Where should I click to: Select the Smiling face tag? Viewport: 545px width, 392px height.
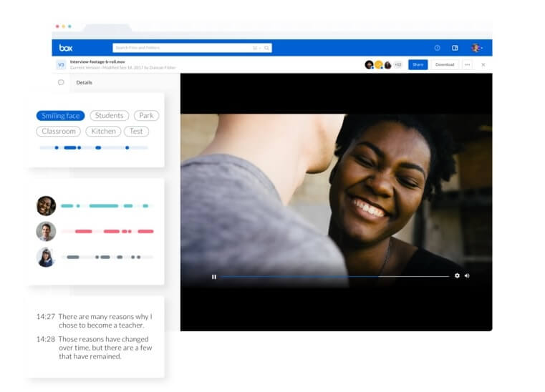coord(60,116)
